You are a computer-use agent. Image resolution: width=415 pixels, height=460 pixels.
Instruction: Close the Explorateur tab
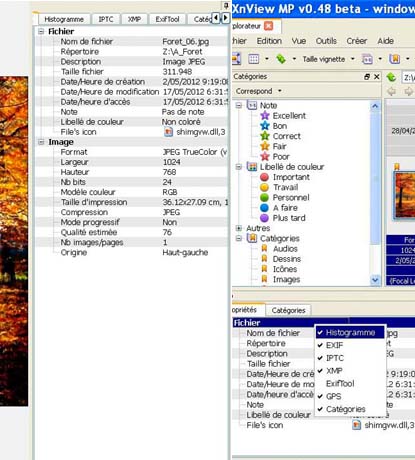(268, 26)
